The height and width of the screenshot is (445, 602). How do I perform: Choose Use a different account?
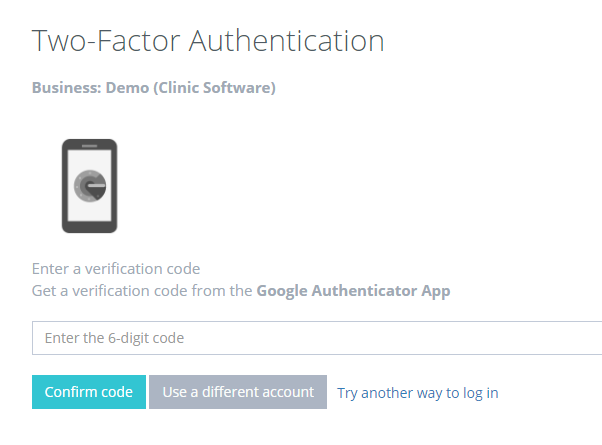coord(238,392)
